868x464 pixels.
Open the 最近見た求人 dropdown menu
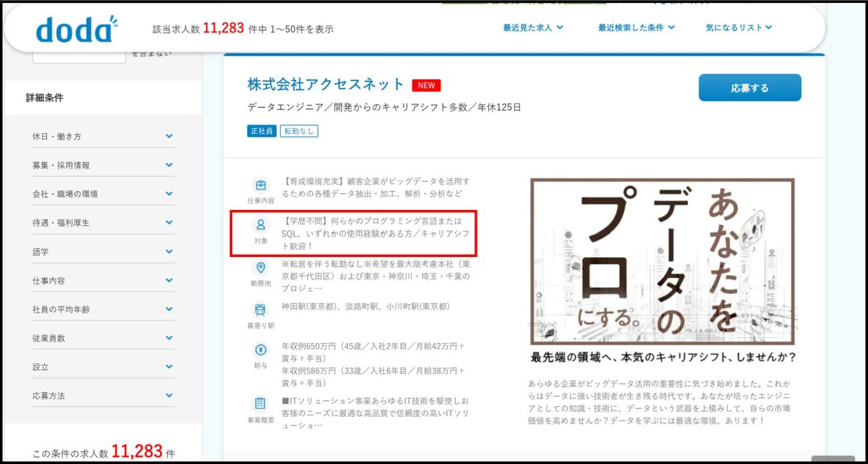pos(533,28)
